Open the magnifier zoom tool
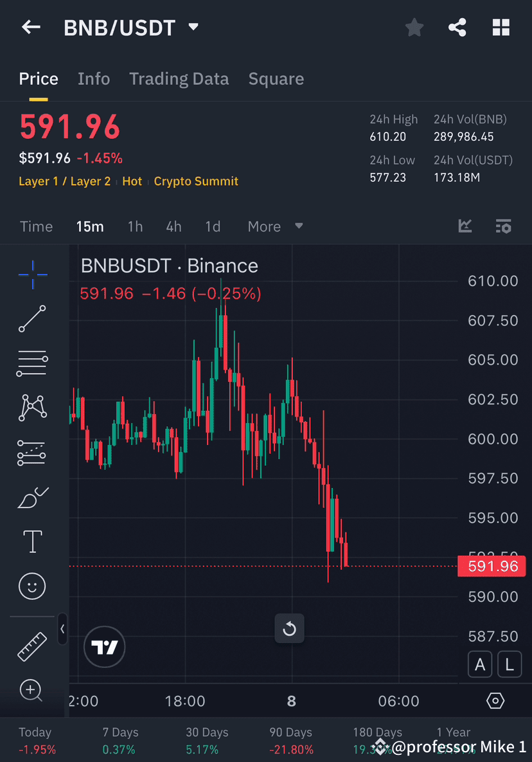This screenshot has height=762, width=532. point(32,691)
